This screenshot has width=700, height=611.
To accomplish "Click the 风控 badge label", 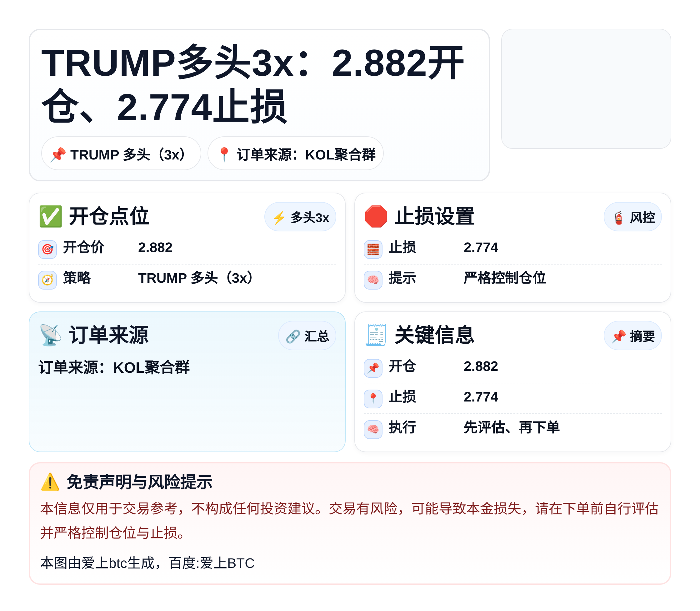I will (x=642, y=218).
